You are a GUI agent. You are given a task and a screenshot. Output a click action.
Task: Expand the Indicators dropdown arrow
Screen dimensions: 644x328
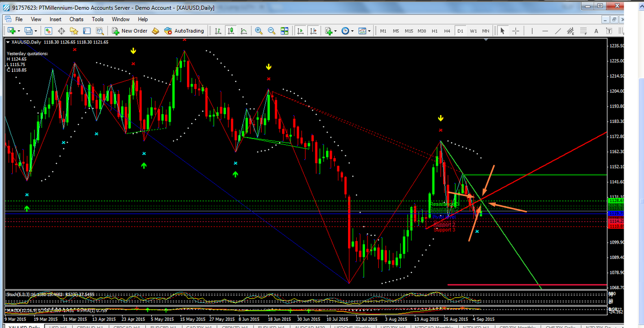pyautogui.click(x=336, y=31)
